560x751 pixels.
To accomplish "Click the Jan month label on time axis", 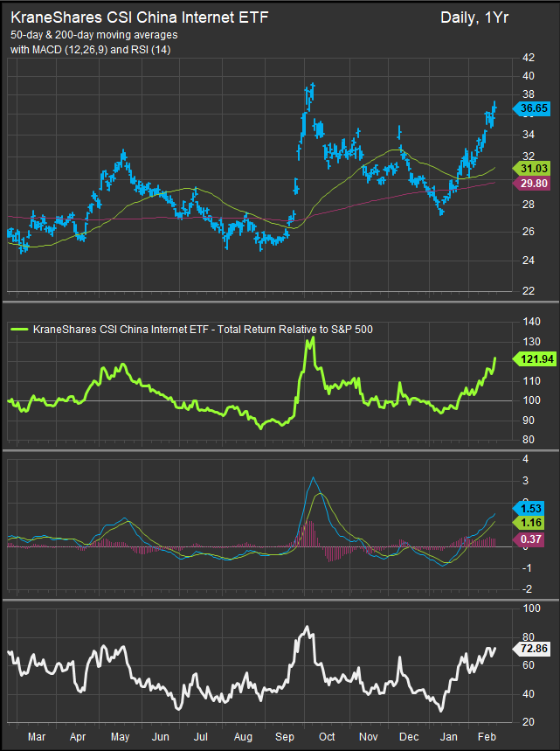I will [448, 737].
